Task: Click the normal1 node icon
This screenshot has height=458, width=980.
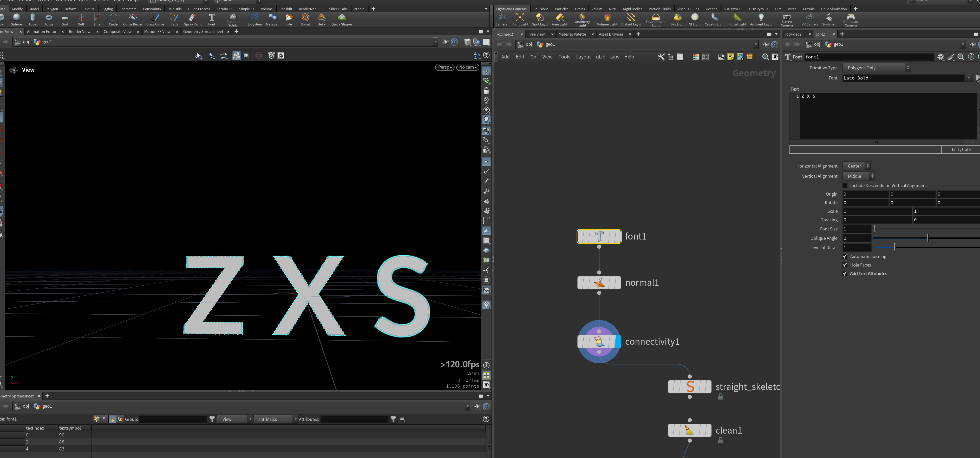Action: coord(599,282)
